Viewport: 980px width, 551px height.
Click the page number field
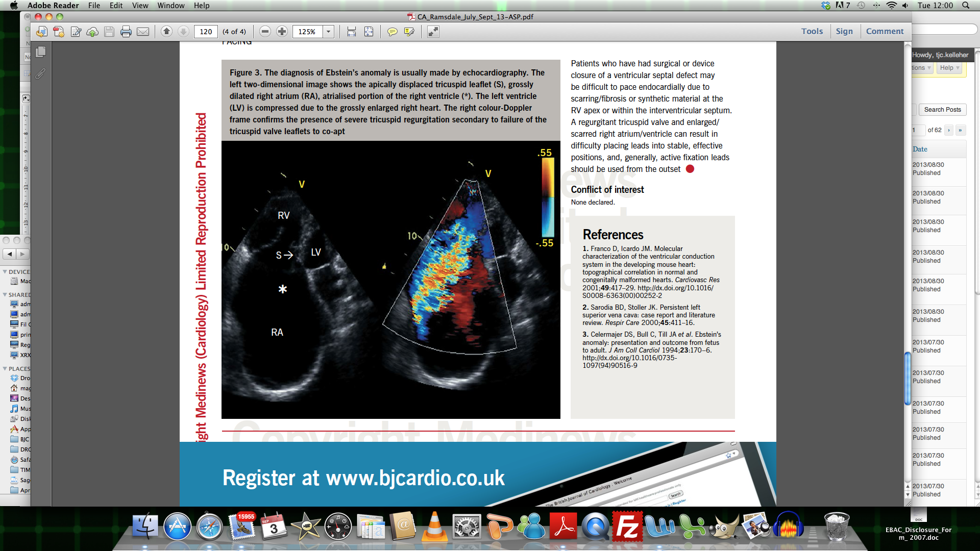coord(206,32)
